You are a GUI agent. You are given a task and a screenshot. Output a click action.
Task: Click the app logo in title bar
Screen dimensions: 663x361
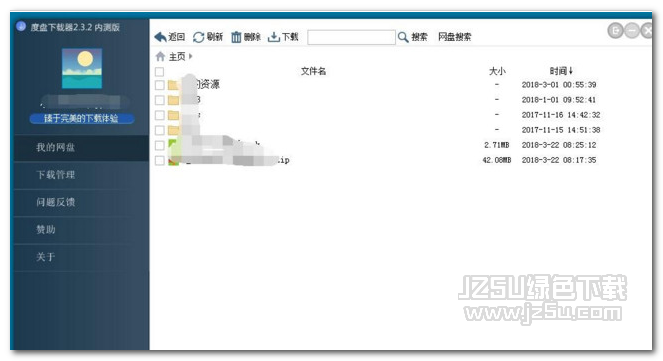point(21,26)
